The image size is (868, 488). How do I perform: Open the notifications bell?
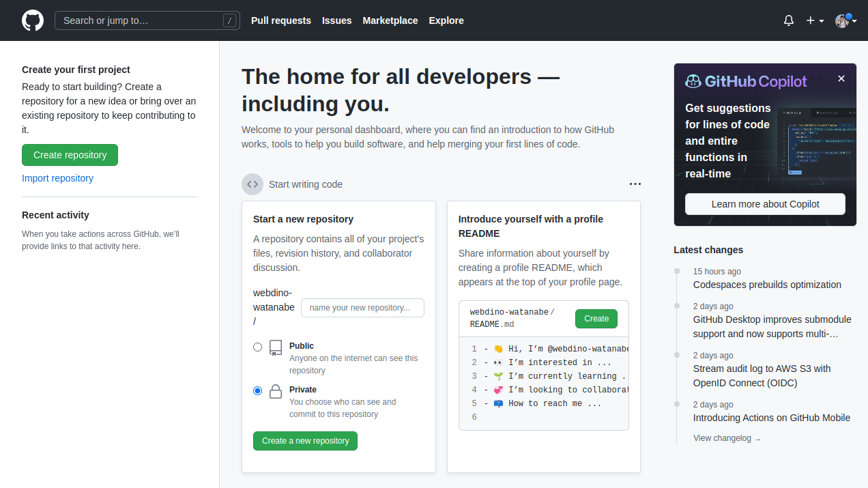click(789, 20)
